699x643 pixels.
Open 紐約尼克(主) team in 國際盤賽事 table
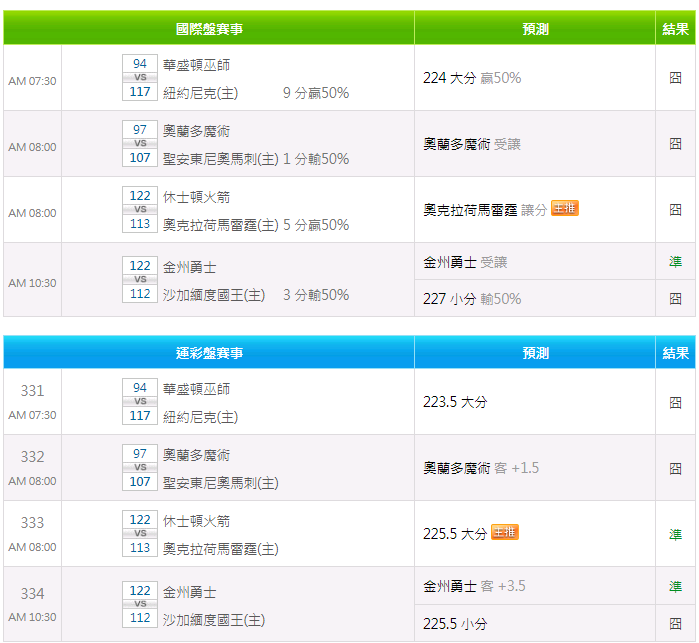coord(200,93)
